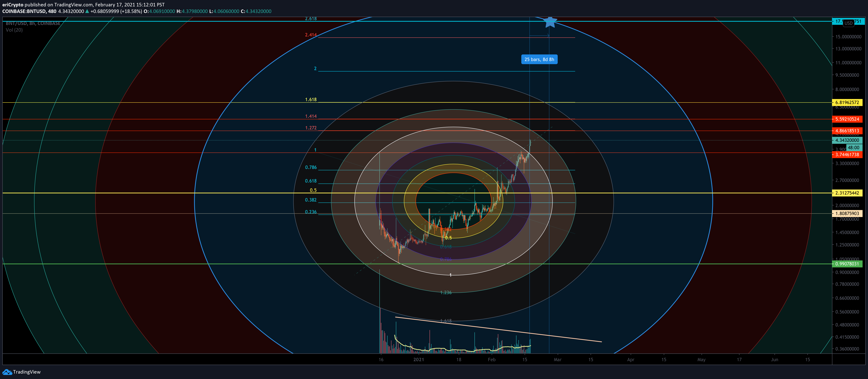868x379 pixels.
Task: Click the 2.70000000 price axis tick
Action: [847, 180]
